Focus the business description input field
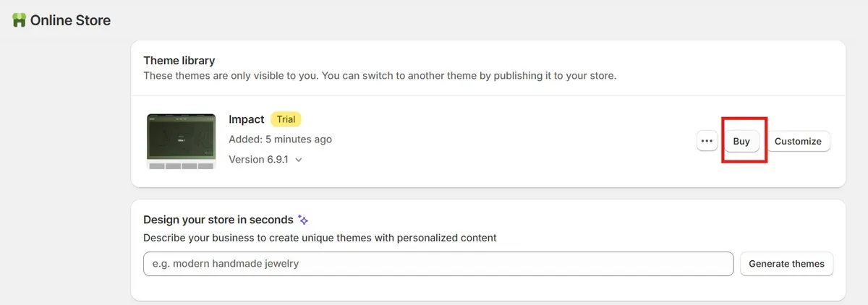The height and width of the screenshot is (305, 868). 438,264
